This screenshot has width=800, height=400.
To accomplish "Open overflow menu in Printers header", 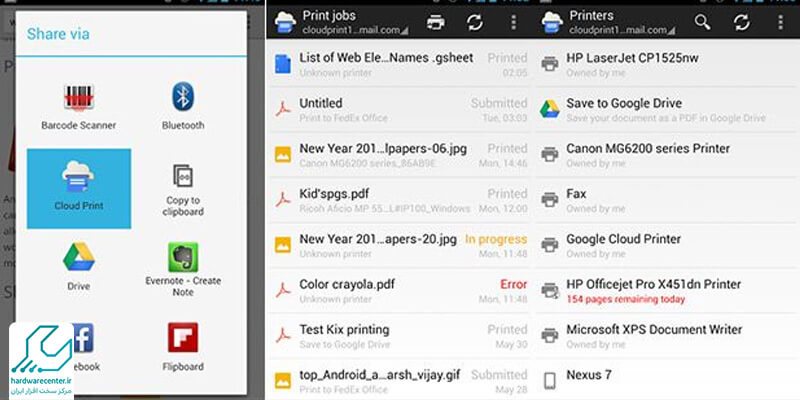I will point(780,22).
